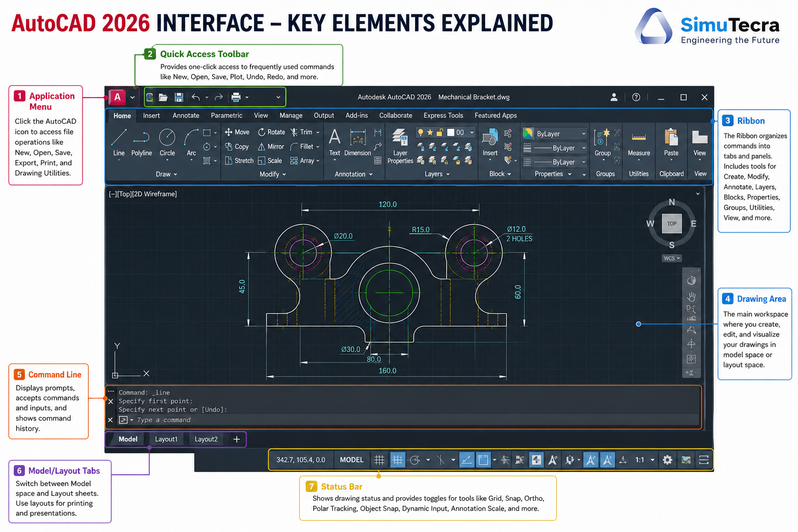Click the white layer color swatch
Image resolution: width=798 pixels, height=532 pixels.
pos(451,132)
